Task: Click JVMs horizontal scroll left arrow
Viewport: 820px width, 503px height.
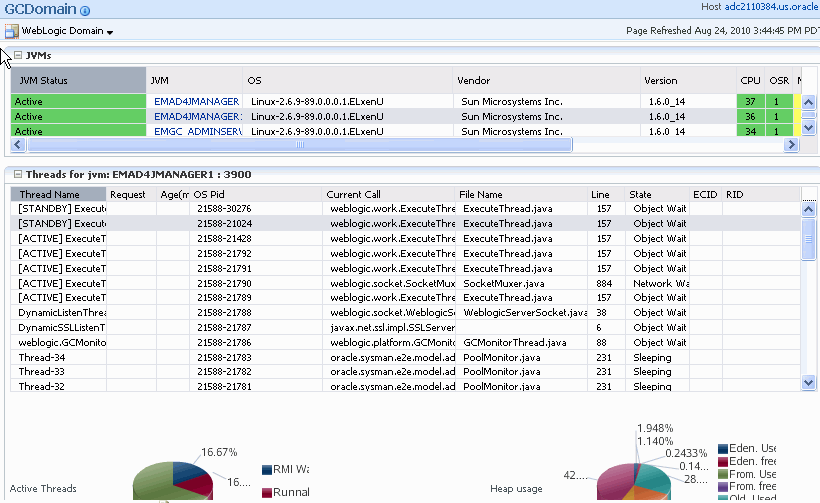Action: (x=18, y=144)
